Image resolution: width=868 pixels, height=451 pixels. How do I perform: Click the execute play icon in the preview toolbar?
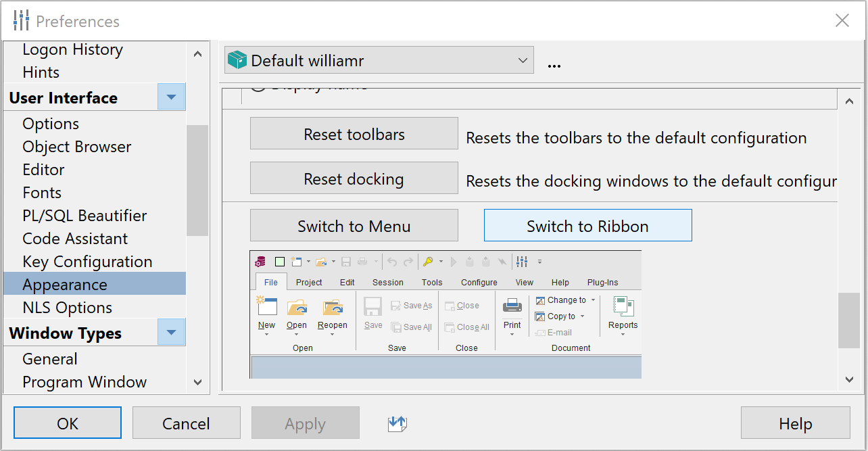click(x=454, y=262)
